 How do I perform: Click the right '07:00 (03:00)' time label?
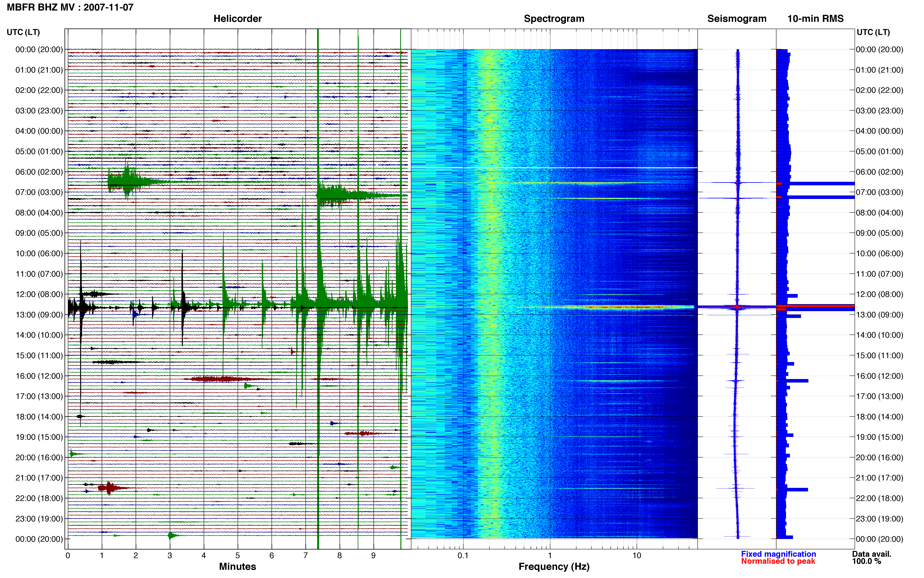879,192
